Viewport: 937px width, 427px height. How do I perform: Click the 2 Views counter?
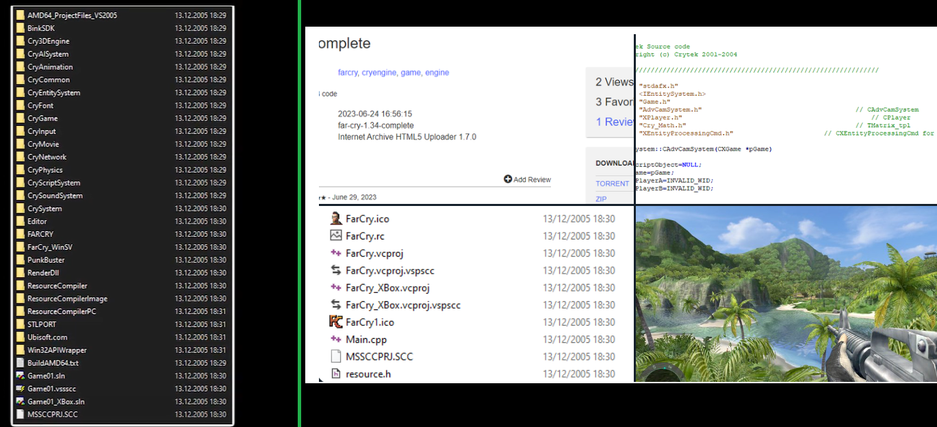click(614, 82)
